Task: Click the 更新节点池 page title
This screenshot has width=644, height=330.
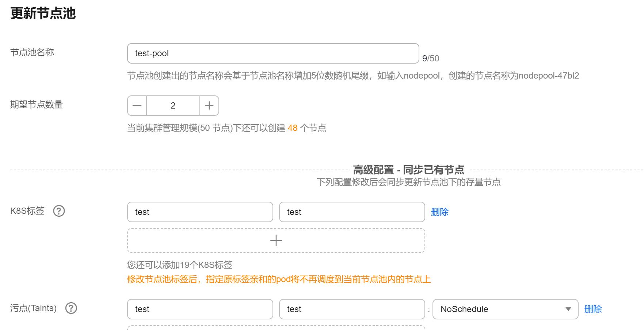Action: pyautogui.click(x=43, y=14)
